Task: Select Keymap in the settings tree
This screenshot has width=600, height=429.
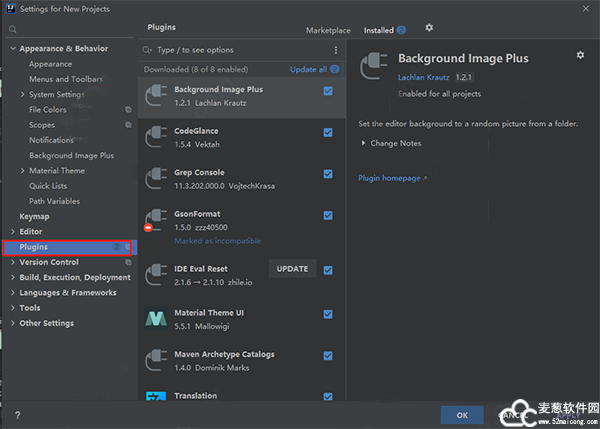Action: point(34,216)
